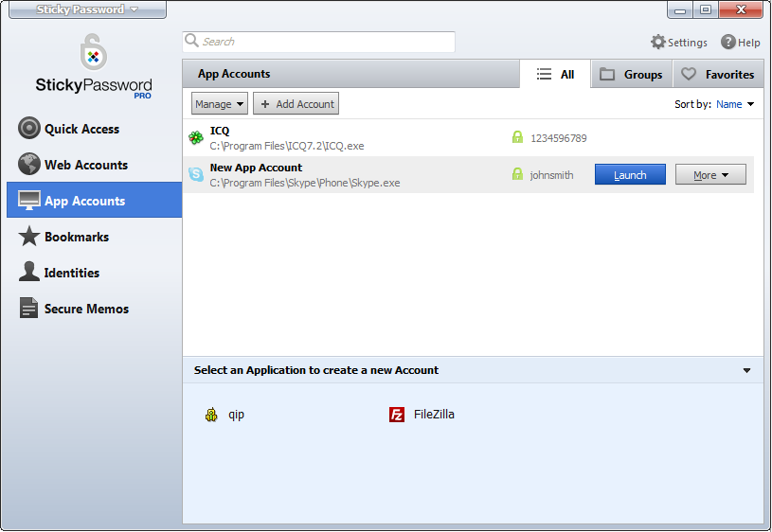Expand the More dropdown for Skype account
The height and width of the screenshot is (532, 772).
click(710, 175)
